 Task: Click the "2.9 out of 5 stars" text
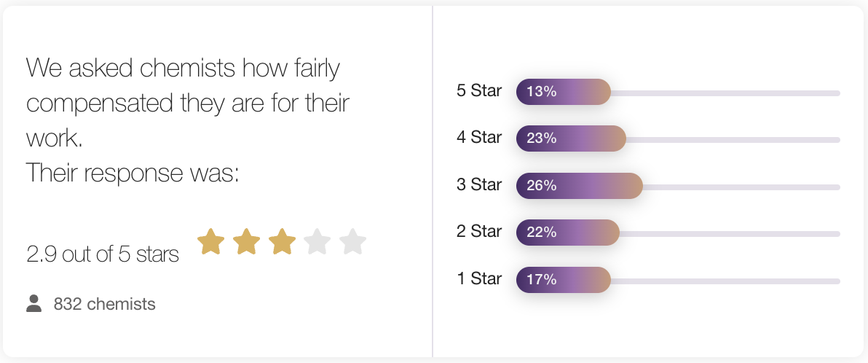tap(103, 254)
